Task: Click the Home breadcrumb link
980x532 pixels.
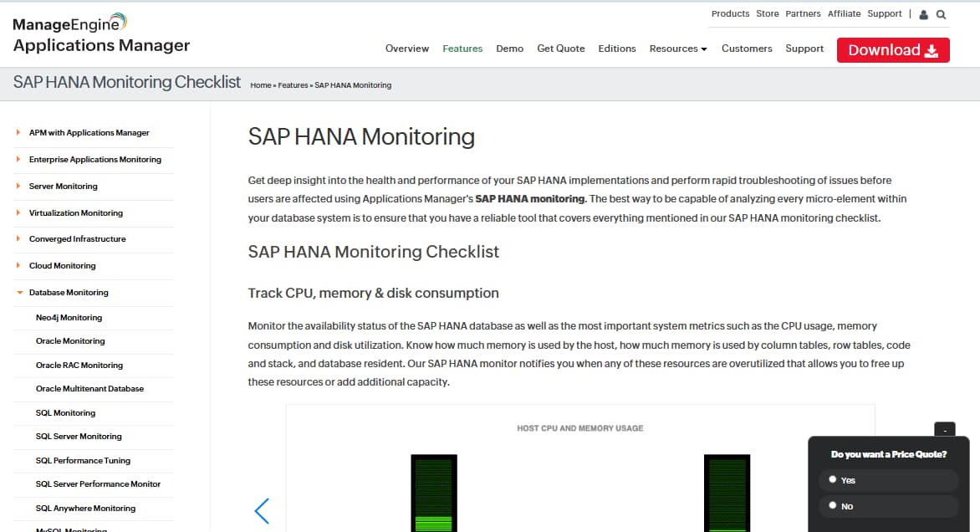Action: pos(260,85)
